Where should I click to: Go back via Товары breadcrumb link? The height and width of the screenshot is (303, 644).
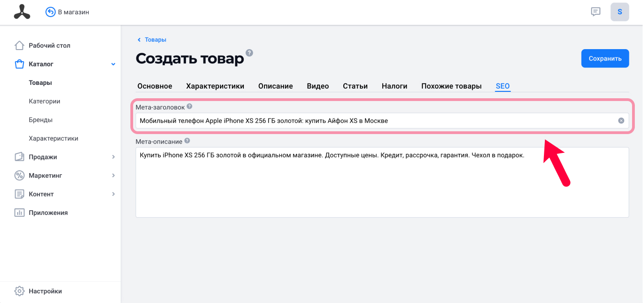[155, 40]
